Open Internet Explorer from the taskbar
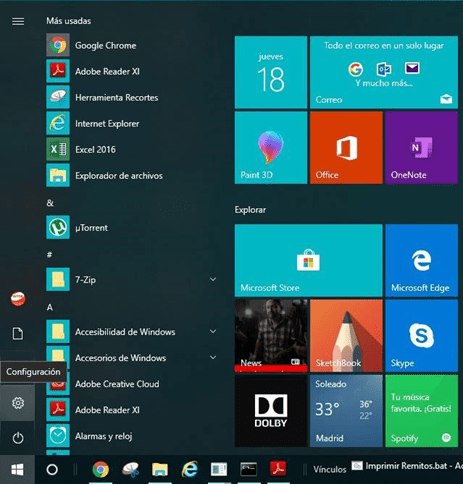The width and height of the screenshot is (463, 484). click(189, 469)
